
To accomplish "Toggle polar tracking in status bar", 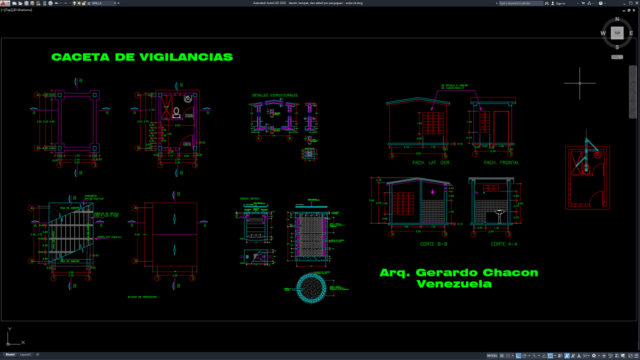I will click(x=524, y=356).
